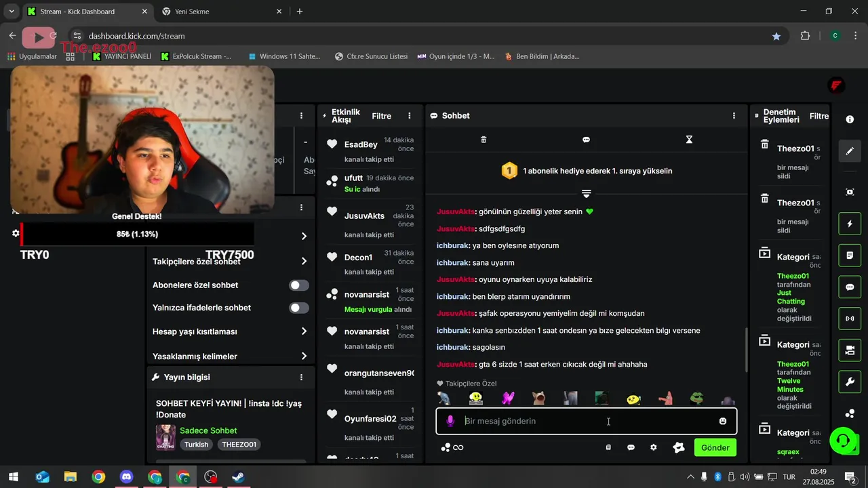
Task: Click the Genel Destek goal progress bar
Action: click(x=137, y=234)
